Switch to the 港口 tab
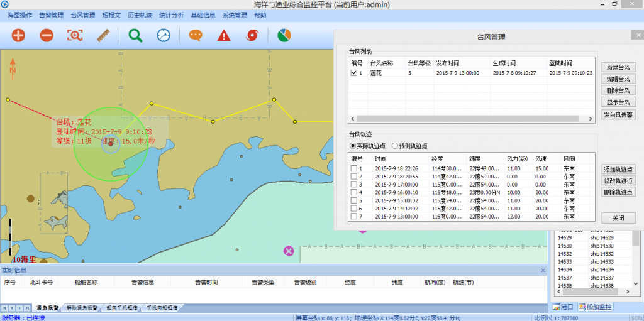644x321 pixels. pos(563,307)
